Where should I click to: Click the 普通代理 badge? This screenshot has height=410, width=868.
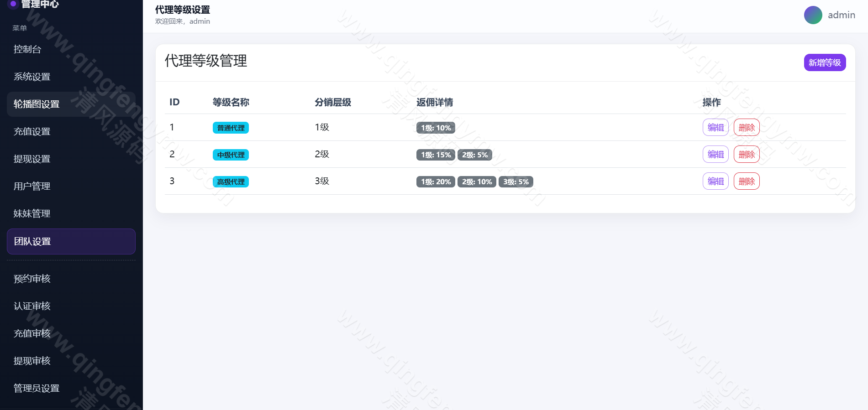pos(231,128)
